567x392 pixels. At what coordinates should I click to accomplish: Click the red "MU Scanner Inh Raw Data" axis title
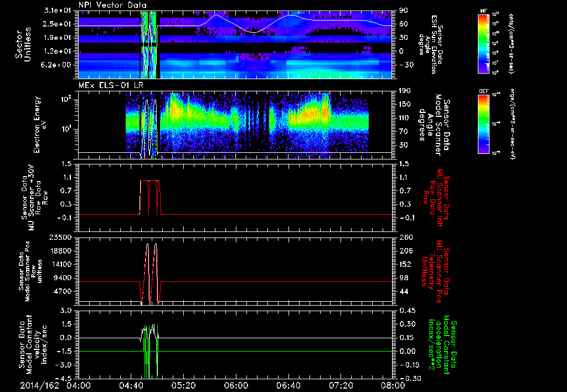(436, 197)
